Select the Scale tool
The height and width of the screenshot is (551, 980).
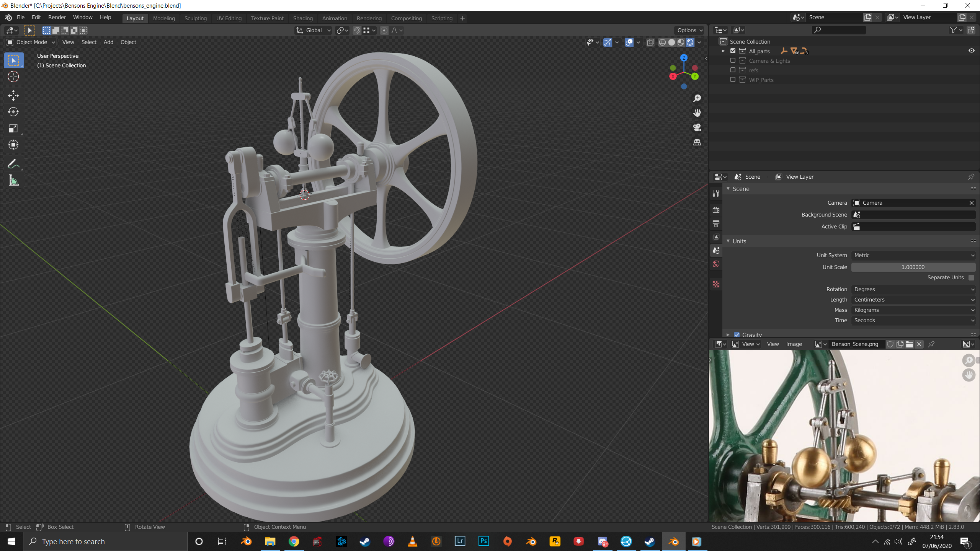pos(13,128)
